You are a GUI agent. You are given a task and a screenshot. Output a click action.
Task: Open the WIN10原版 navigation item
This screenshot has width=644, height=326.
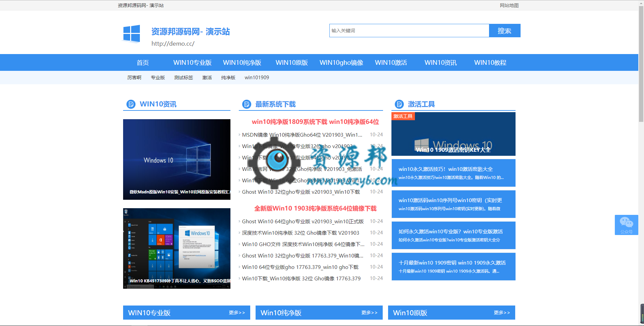(x=292, y=62)
